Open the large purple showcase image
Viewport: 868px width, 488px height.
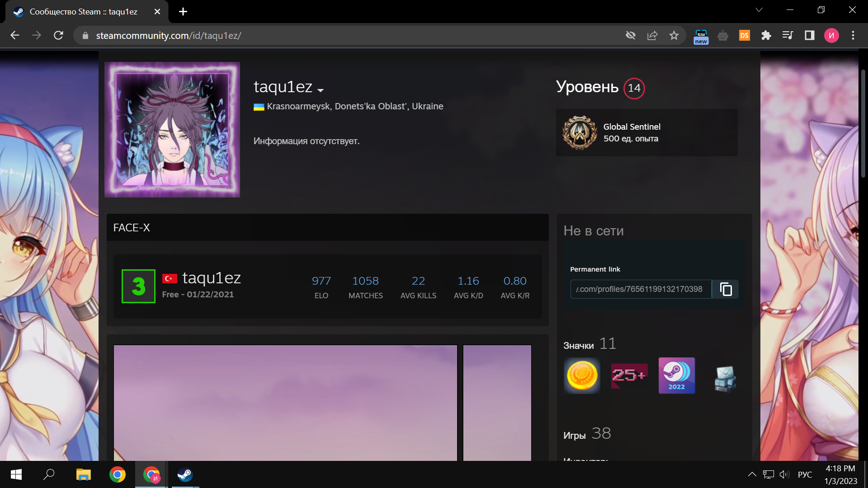[x=285, y=403]
